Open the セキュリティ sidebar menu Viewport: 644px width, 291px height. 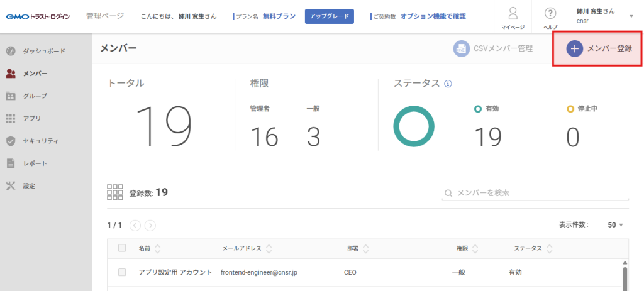[x=40, y=141]
